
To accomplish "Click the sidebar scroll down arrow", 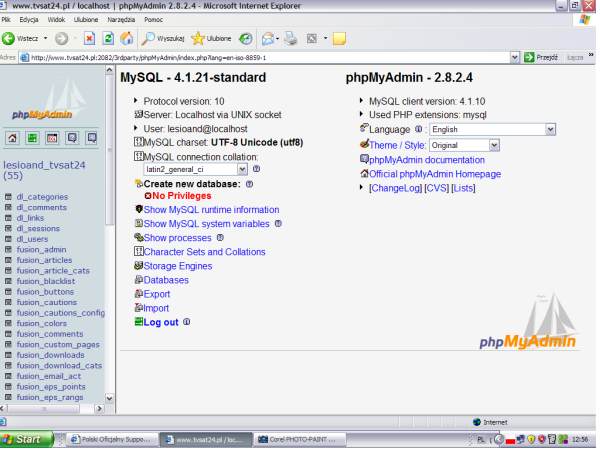I will coord(109,398).
